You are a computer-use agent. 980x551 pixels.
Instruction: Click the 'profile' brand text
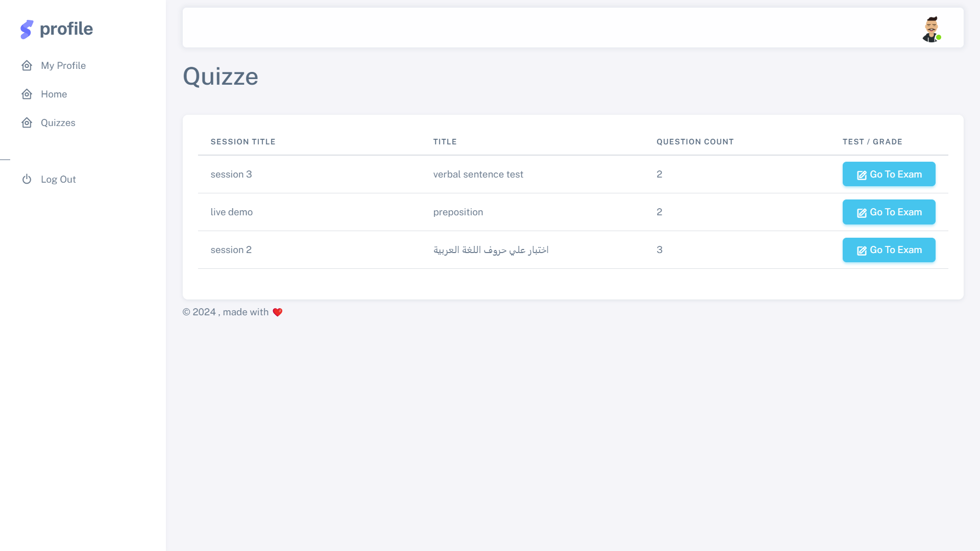(x=66, y=29)
